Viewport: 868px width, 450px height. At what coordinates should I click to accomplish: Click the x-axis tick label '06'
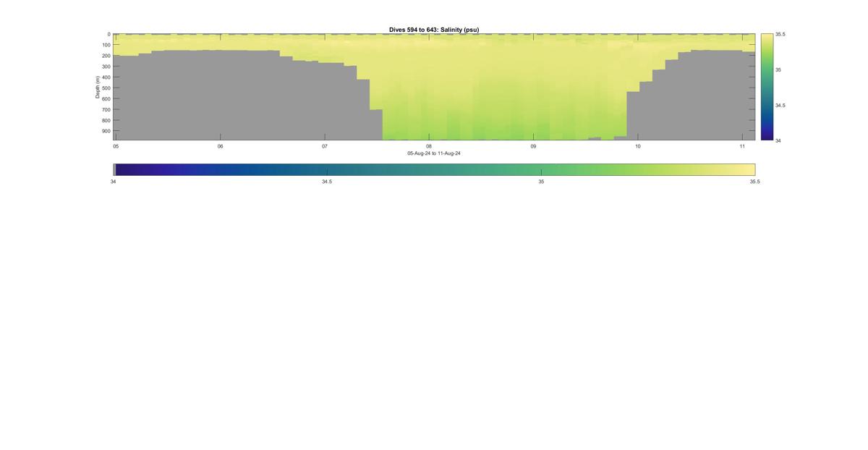(220, 146)
